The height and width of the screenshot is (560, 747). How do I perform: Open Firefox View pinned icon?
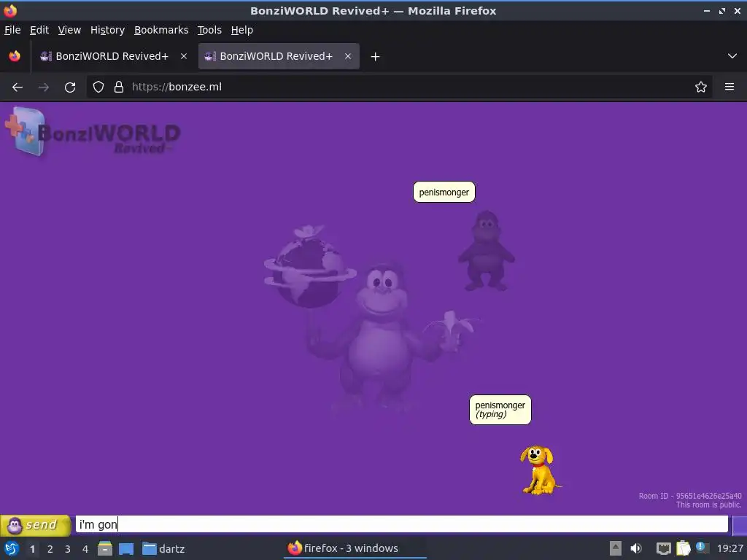15,56
